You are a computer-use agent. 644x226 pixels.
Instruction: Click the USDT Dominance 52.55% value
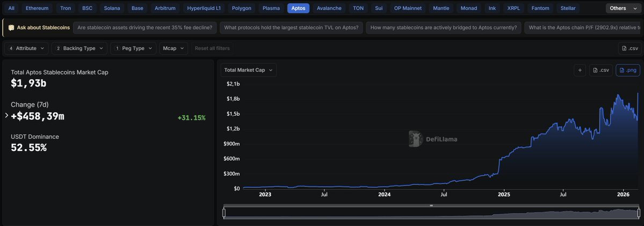tap(29, 147)
